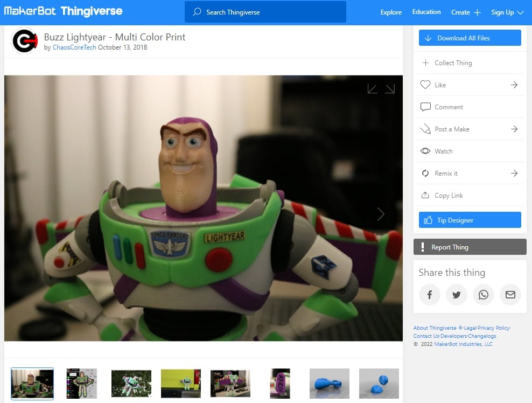The height and width of the screenshot is (403, 532).
Task: Open the Create menu
Action: [x=466, y=12]
